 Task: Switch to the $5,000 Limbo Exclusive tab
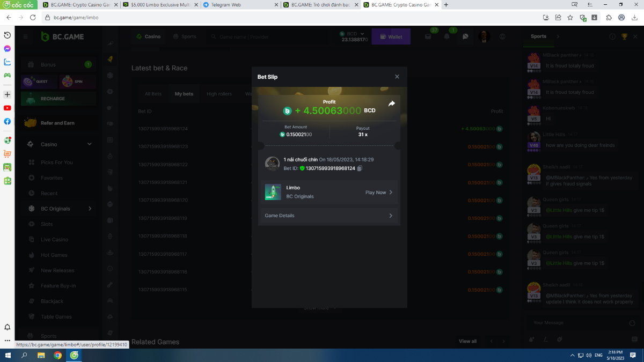[x=160, y=5]
